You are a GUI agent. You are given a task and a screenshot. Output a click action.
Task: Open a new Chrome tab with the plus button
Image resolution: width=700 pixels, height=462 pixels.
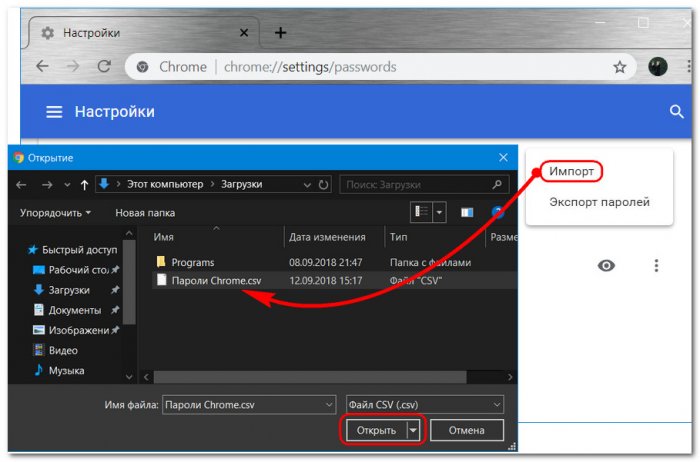[280, 33]
